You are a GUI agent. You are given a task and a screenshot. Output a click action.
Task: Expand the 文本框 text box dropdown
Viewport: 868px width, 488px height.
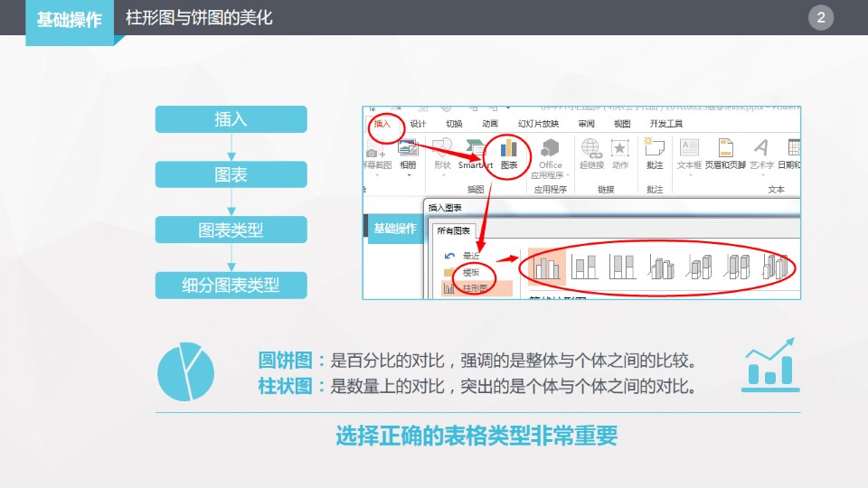(x=689, y=175)
